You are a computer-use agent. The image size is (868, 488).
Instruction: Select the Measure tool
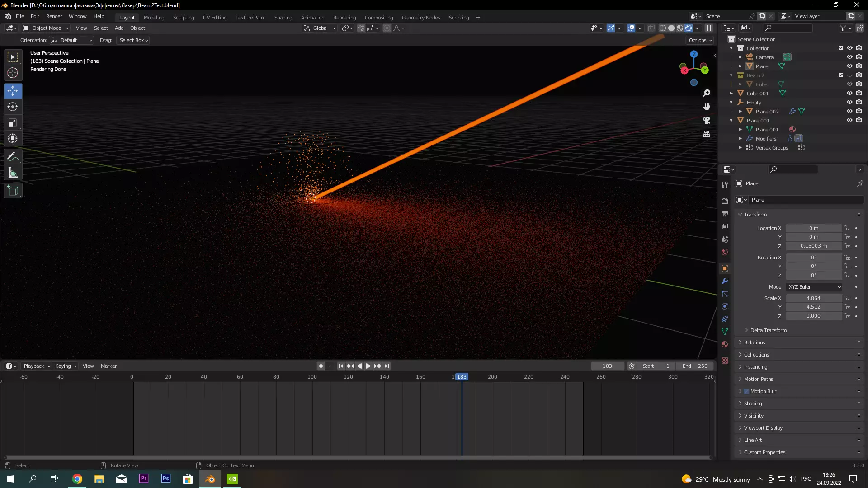(x=13, y=173)
